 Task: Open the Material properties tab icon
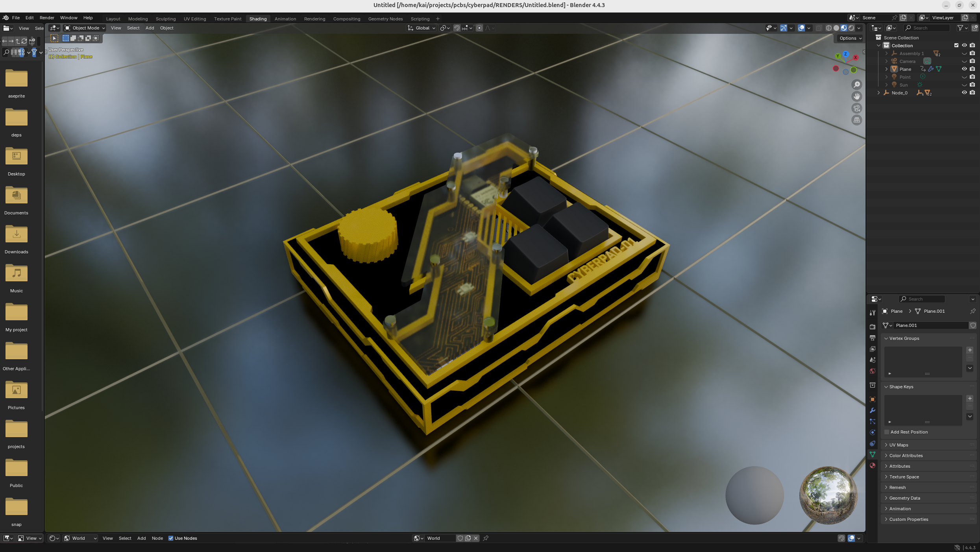click(873, 465)
